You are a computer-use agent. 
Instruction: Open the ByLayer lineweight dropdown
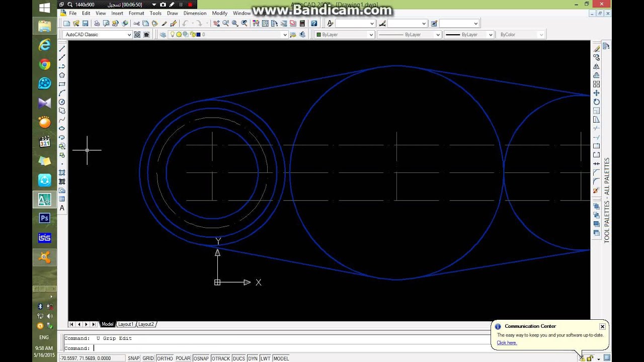click(x=491, y=35)
